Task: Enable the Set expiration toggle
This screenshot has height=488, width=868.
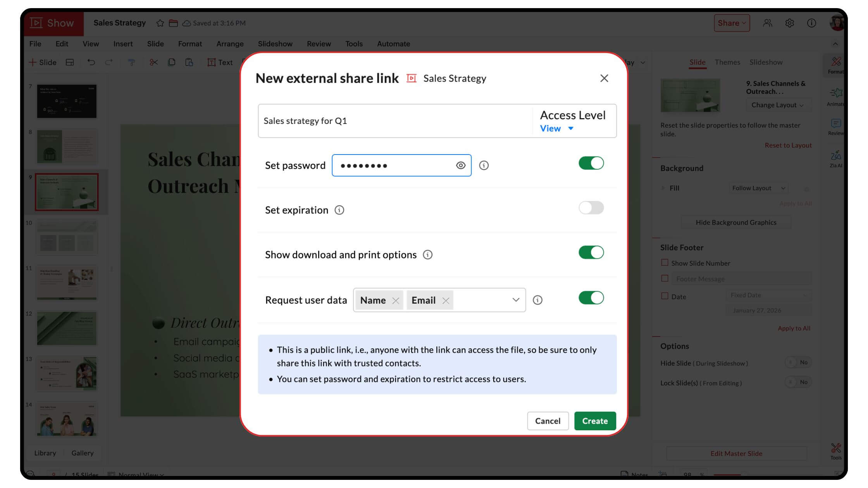Action: click(591, 208)
